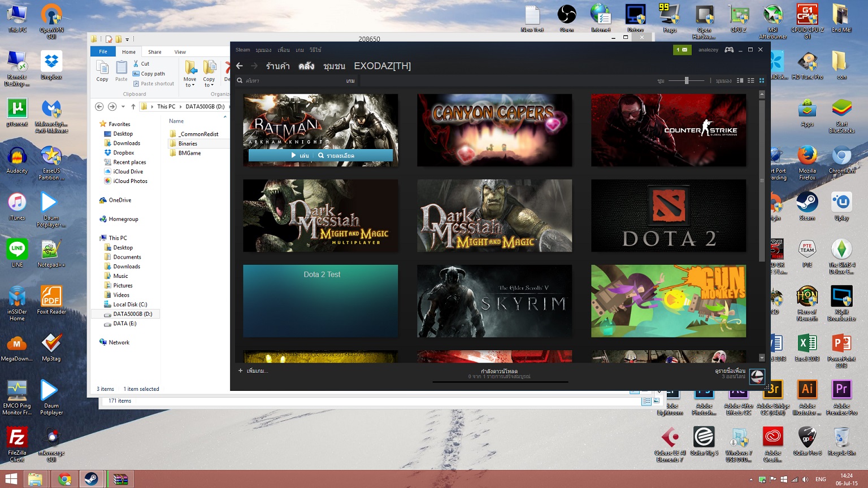Open the File tab in File Explorer
The height and width of the screenshot is (488, 868).
(x=103, y=51)
